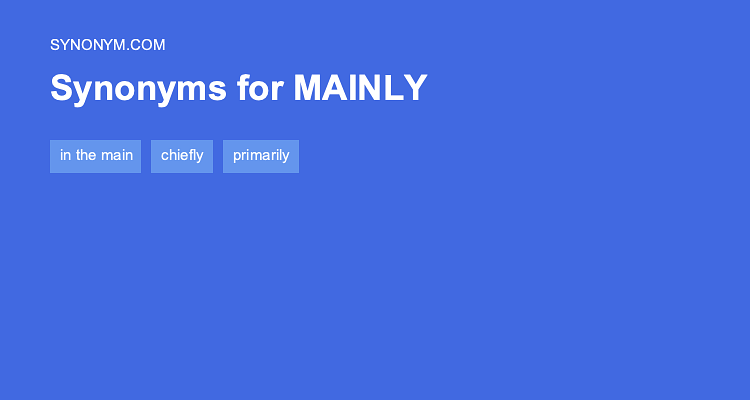Go to SYNONYM.COM via the header text

(x=108, y=45)
